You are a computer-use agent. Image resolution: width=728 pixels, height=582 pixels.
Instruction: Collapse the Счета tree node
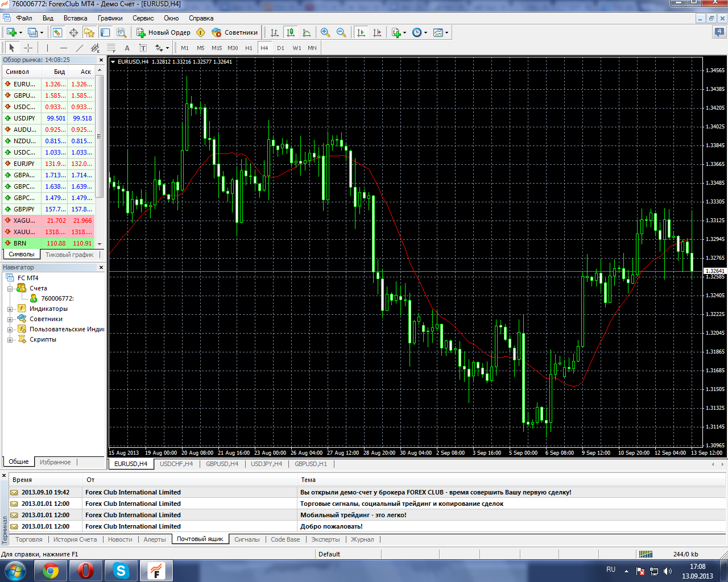click(10, 289)
